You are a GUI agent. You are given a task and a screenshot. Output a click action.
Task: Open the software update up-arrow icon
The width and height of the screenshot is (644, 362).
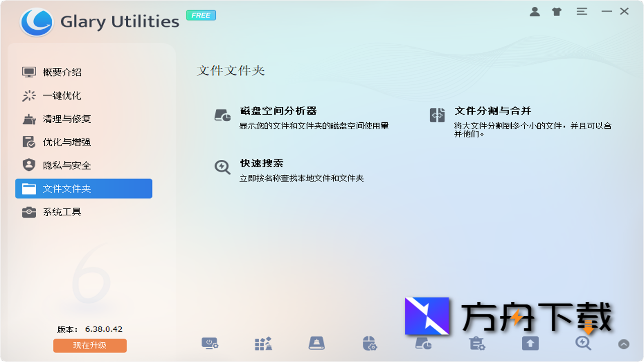tap(530, 343)
